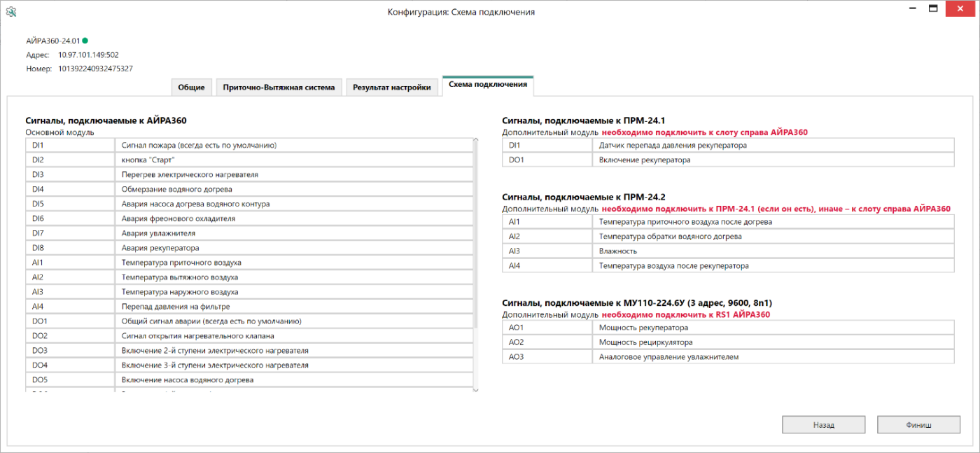
Task: Maximize the configuration window
Action: 932,9
